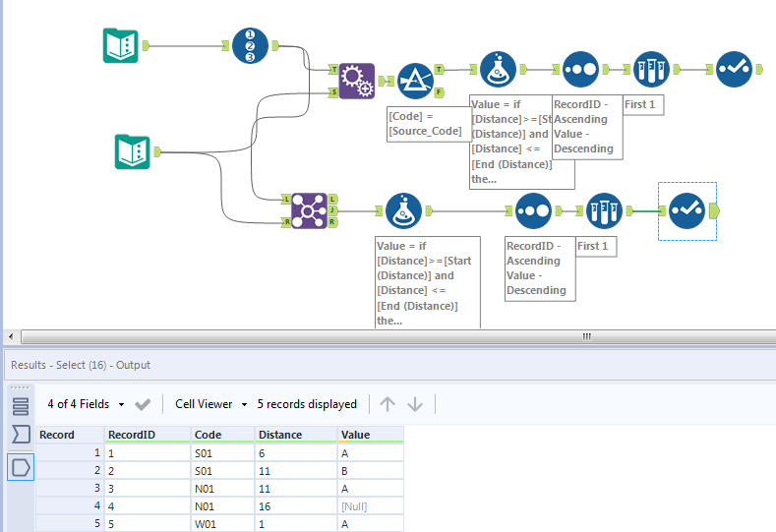Select the Append Fields gear tool
Screen dimensions: 776x532
357,81
